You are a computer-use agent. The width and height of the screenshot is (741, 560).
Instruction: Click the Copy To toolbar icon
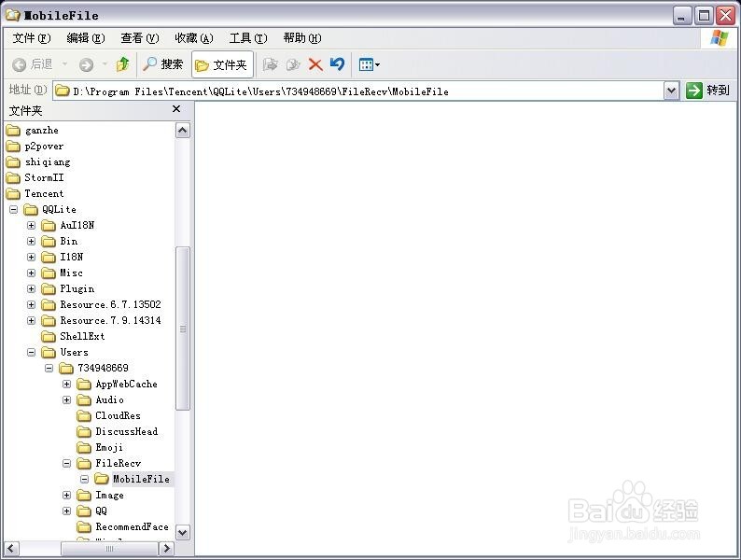tap(293, 64)
